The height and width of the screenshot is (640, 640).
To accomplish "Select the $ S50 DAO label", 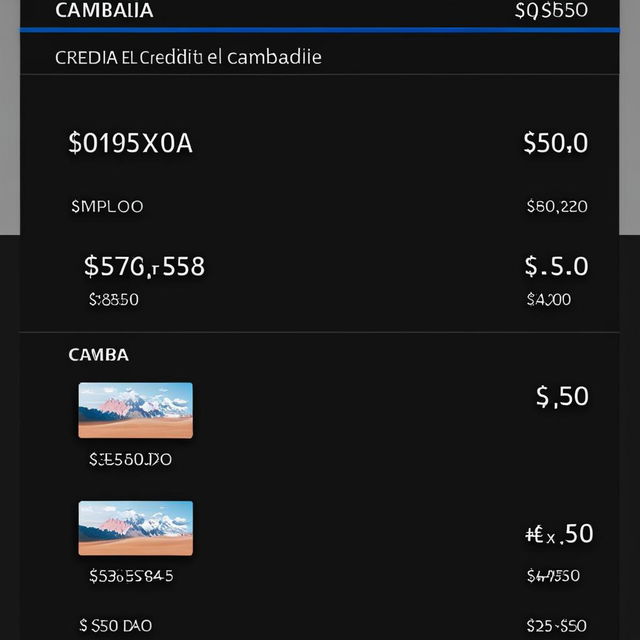I will [x=116, y=625].
